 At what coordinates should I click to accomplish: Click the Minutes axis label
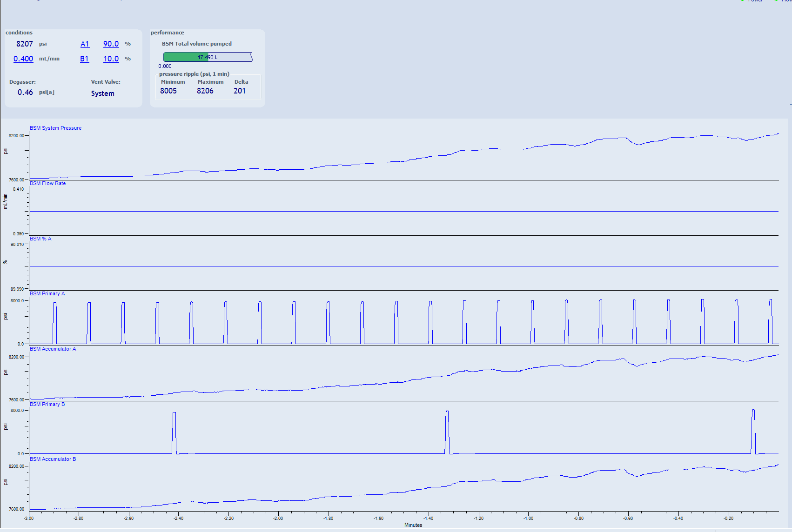click(x=413, y=525)
